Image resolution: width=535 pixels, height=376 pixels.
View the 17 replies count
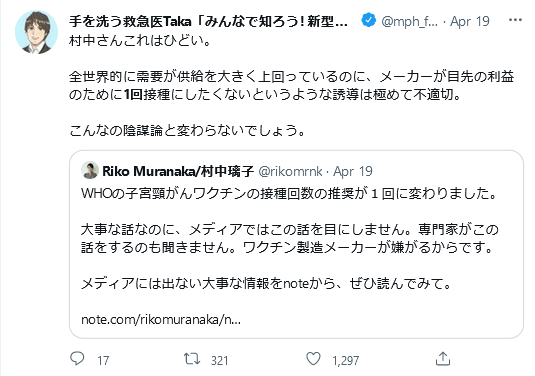point(103,361)
